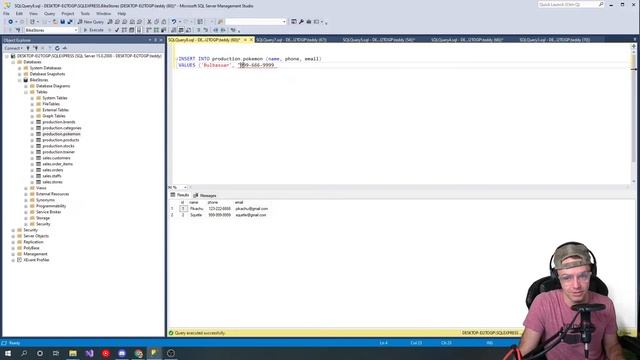Click the Parse checkmark icon
This screenshot has width=640, height=360.
(x=117, y=30)
